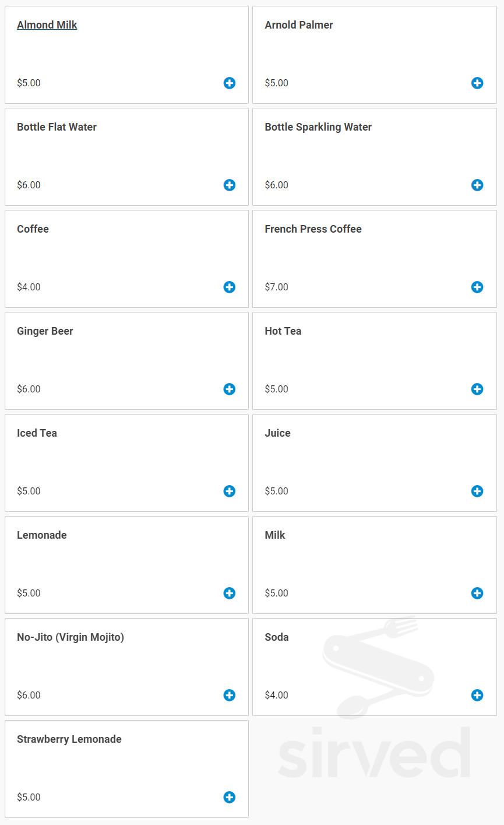Add Bottle Sparkling Water with plus icon
The image size is (504, 825).
pos(477,185)
